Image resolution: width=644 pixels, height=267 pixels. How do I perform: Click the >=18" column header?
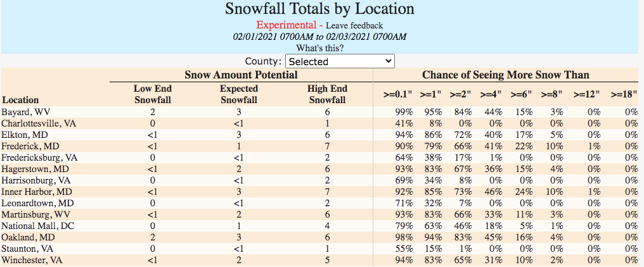coord(624,95)
